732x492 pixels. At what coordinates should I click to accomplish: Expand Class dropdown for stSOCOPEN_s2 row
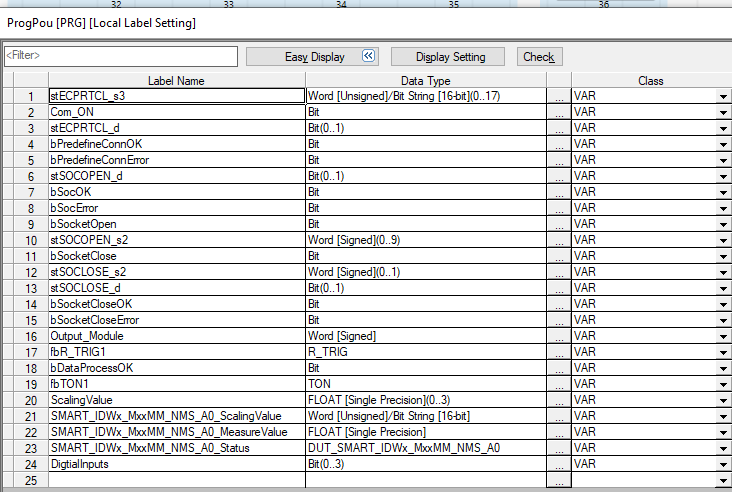tap(723, 240)
